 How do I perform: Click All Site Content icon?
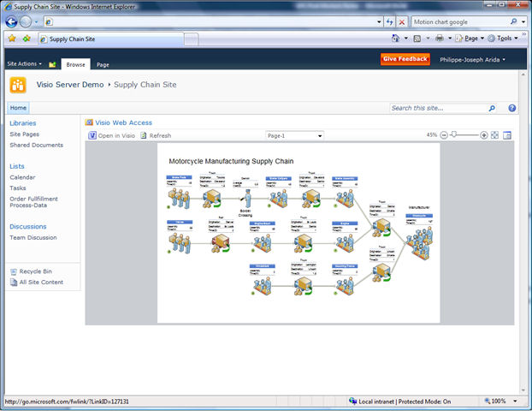pos(14,283)
